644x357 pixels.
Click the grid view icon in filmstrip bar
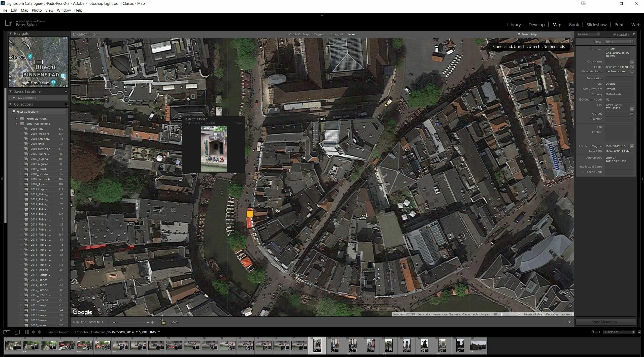[27, 332]
